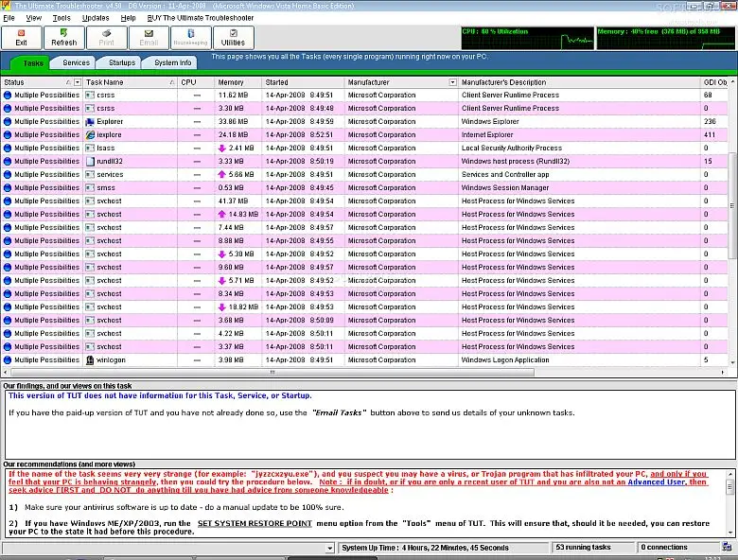Viewport: 738px width, 560px height.
Task: Select the Internet Explorer description cell
Action: tap(579, 134)
